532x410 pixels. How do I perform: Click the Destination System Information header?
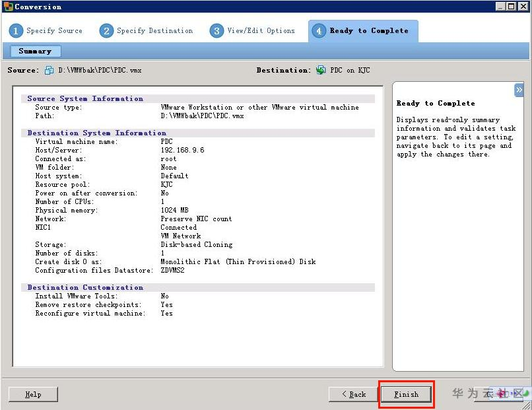tap(96, 133)
